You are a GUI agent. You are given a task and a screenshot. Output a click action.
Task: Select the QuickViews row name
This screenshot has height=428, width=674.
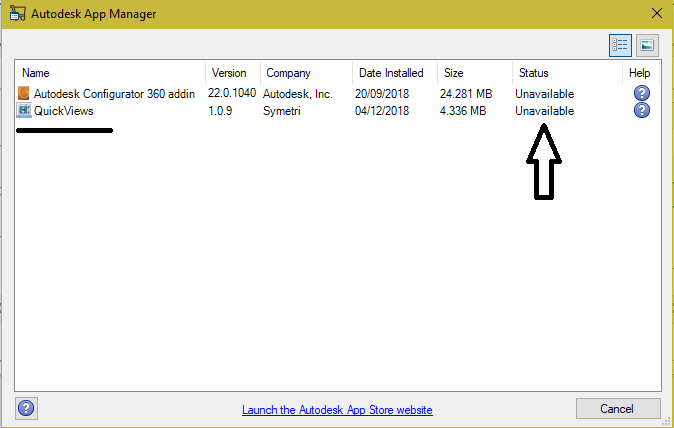pyautogui.click(x=64, y=111)
